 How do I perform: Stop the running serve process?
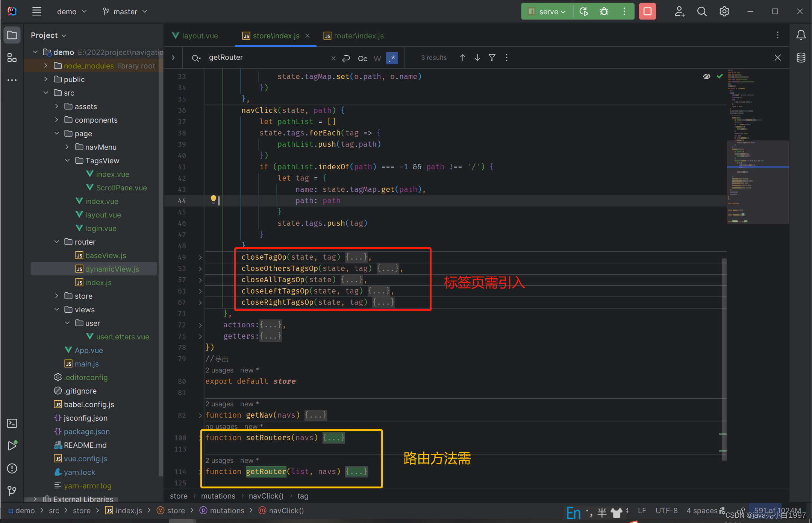coord(647,12)
